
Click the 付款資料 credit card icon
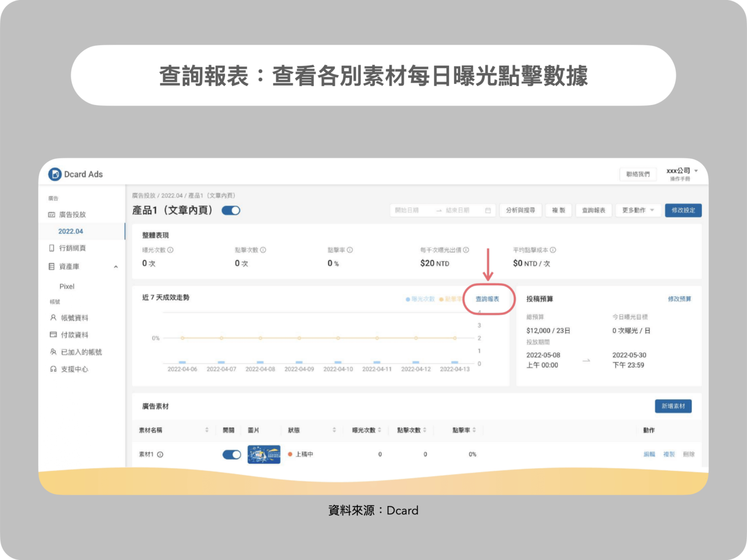[53, 334]
